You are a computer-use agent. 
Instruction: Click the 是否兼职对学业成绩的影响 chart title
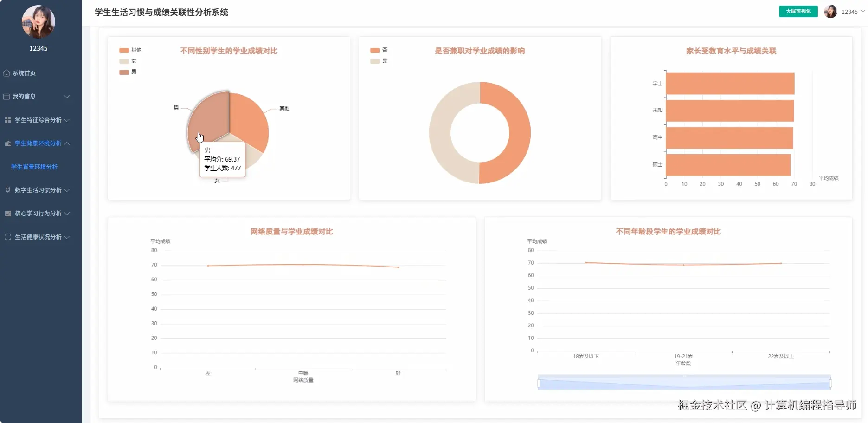480,51
